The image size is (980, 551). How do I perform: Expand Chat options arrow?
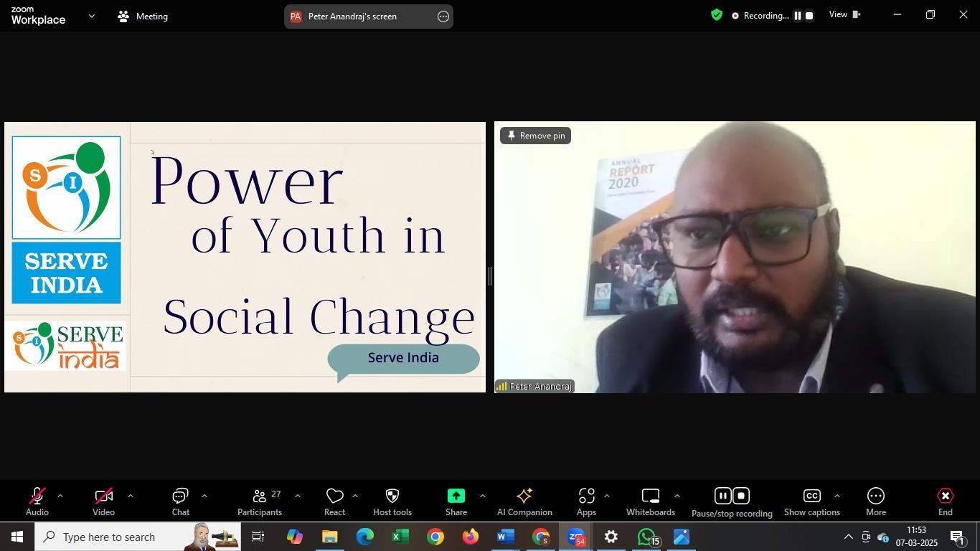click(204, 496)
